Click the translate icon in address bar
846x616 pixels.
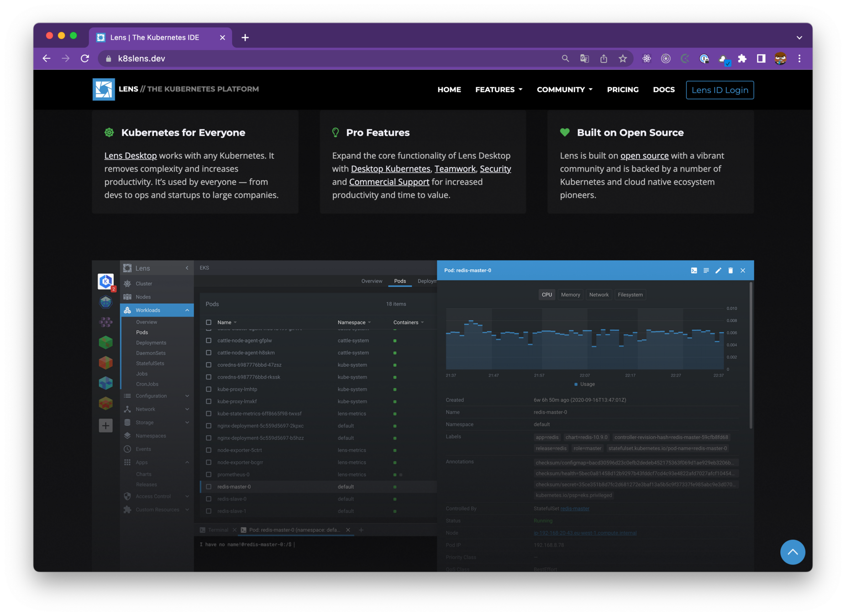tap(584, 58)
